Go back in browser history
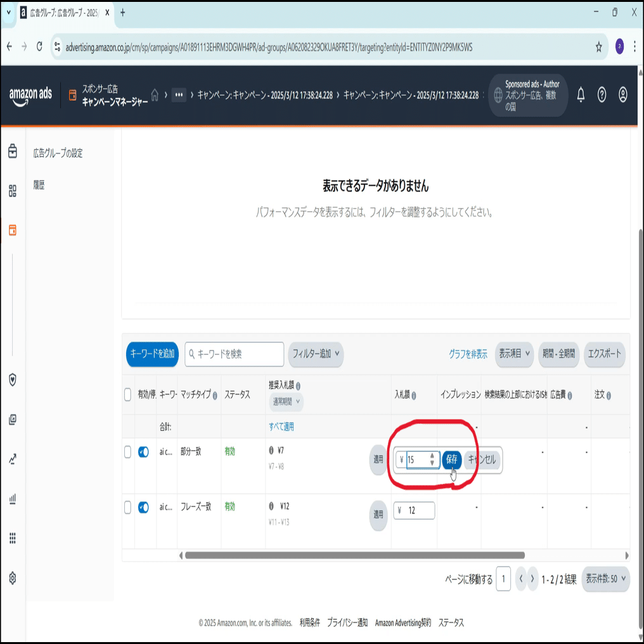Image resolution: width=644 pixels, height=644 pixels. click(x=10, y=46)
